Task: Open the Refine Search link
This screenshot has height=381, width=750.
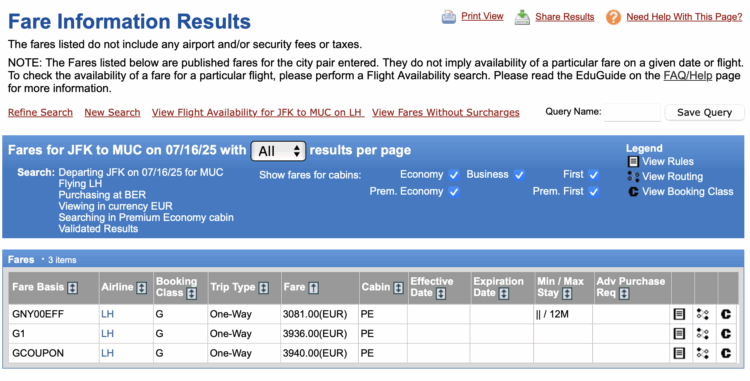Action: pos(40,113)
